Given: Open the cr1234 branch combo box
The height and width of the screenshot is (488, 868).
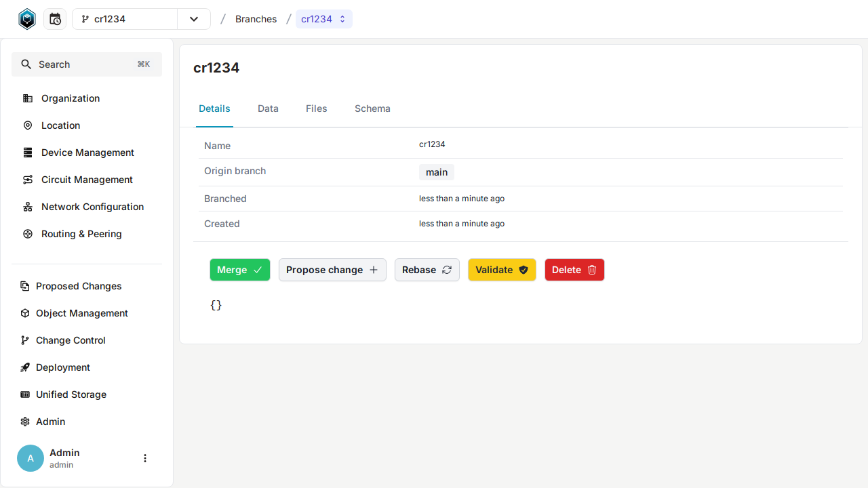Looking at the screenshot, I should [125, 19].
